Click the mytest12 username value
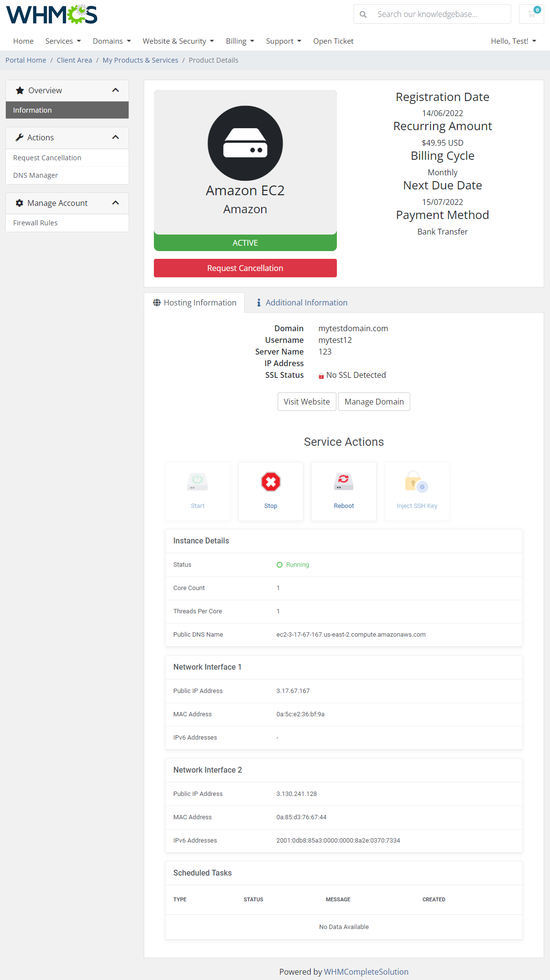The width and height of the screenshot is (550, 980). point(335,340)
